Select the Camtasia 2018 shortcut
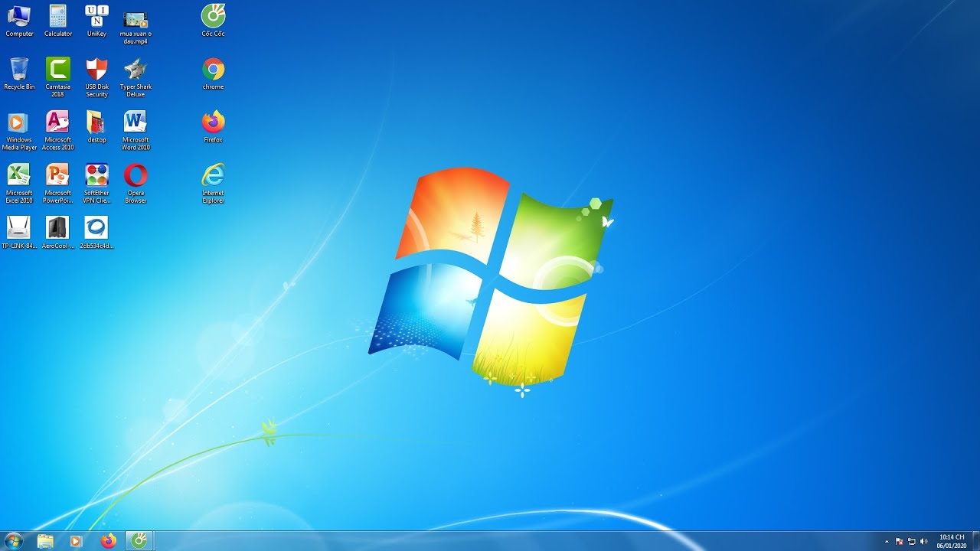Screen dimensions: 980x551 [x=58, y=77]
